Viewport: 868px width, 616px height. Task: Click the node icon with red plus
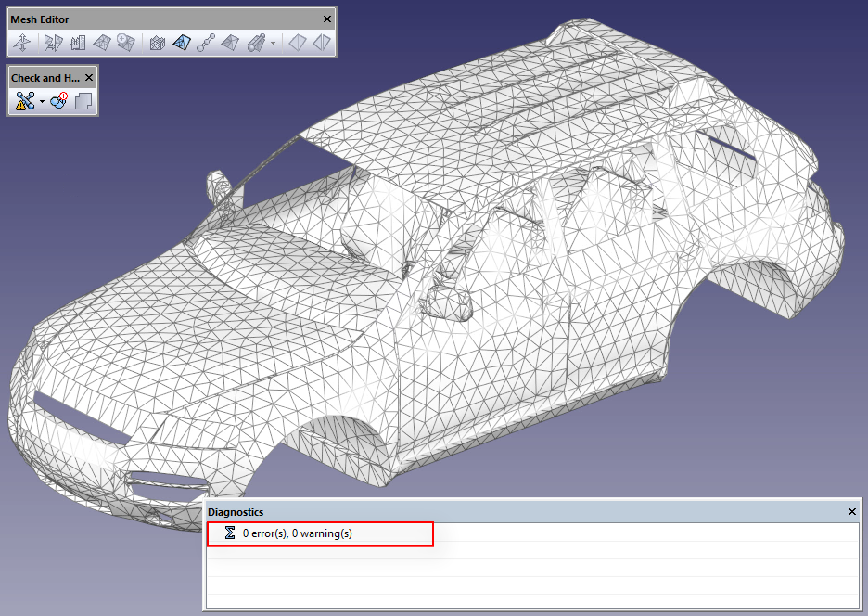click(x=59, y=102)
